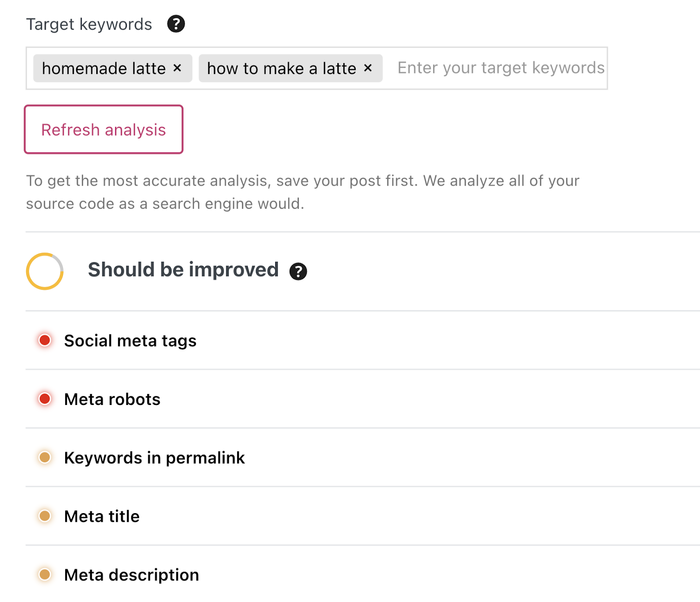Select the homemade latte keyword chip
Screen dimensions: 700x602
(x=104, y=68)
